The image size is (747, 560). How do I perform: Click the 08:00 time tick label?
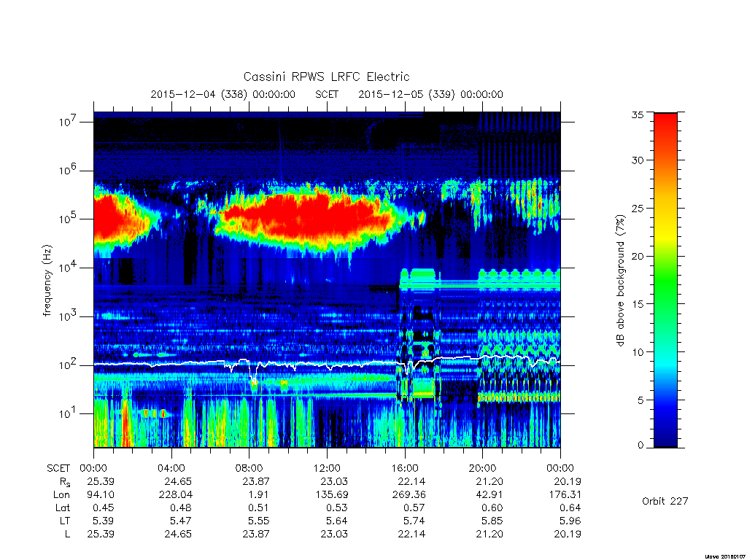tap(249, 468)
